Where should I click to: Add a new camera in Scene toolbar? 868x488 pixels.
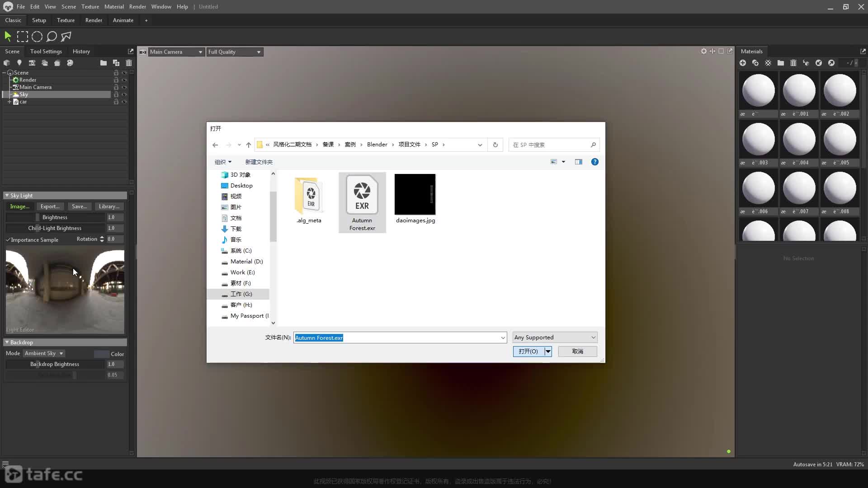[32, 63]
